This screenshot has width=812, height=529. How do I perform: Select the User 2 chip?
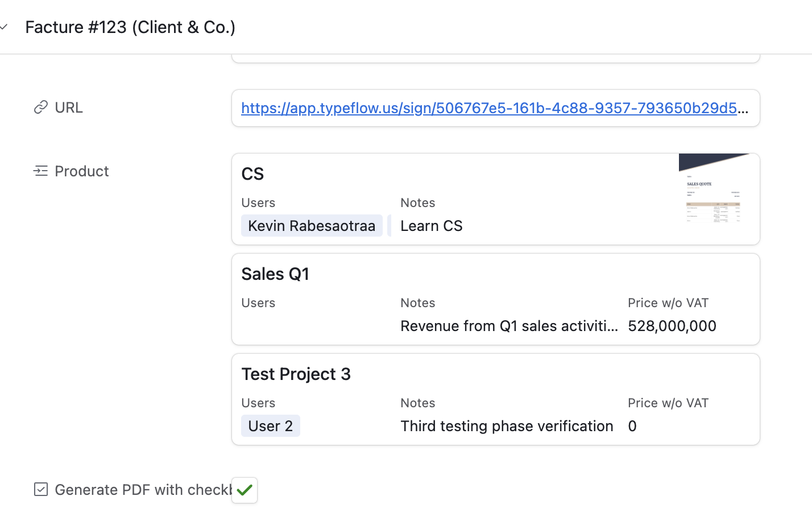[x=270, y=426]
